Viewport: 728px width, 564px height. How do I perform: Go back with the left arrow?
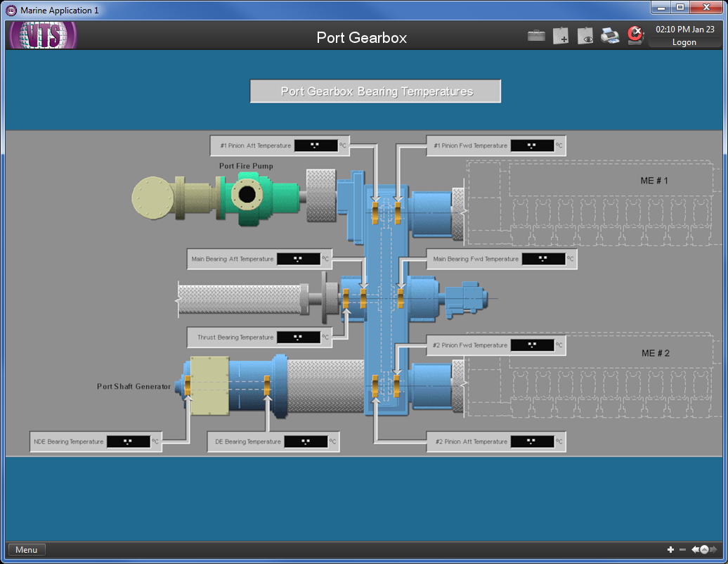coord(695,549)
